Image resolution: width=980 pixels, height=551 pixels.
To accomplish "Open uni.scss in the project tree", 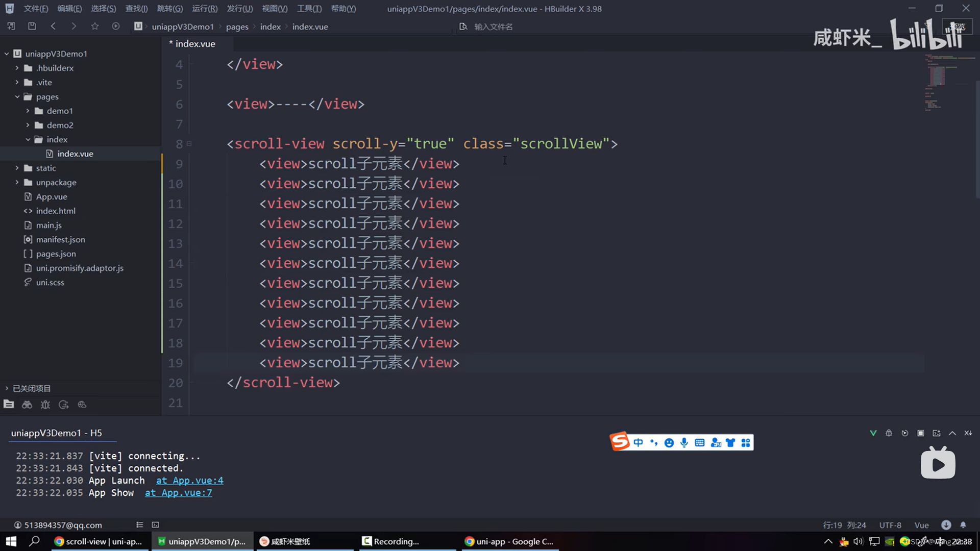I will point(50,282).
